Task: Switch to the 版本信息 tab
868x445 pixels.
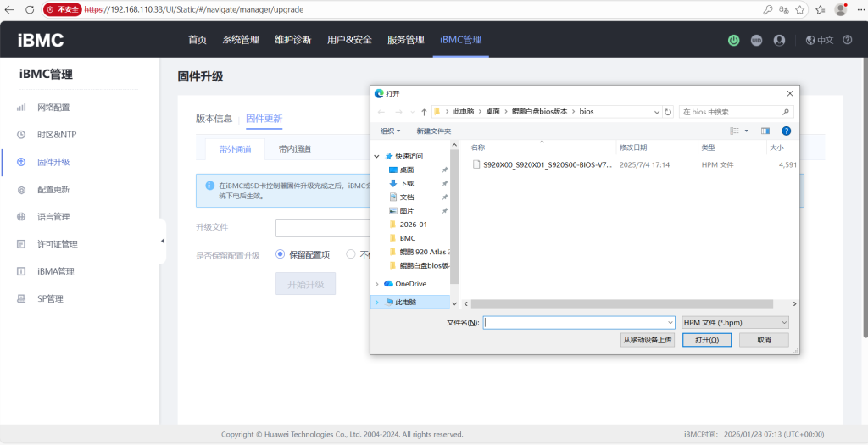Action: [x=214, y=119]
